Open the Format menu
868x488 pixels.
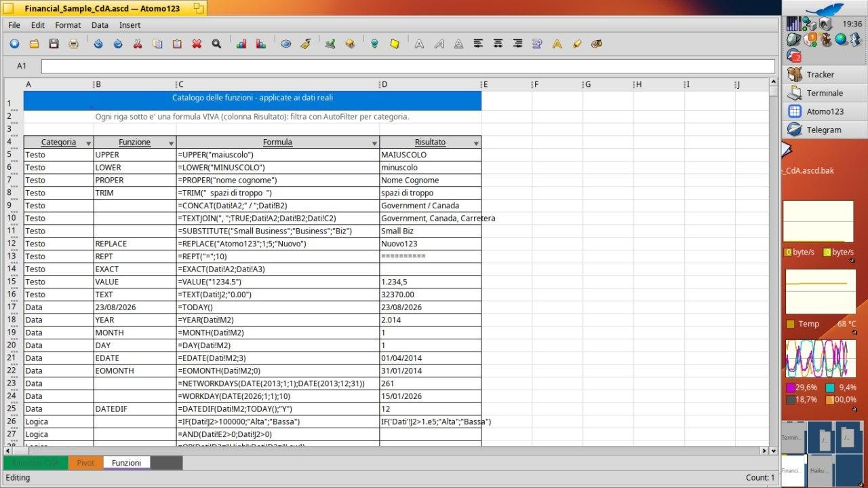[68, 25]
